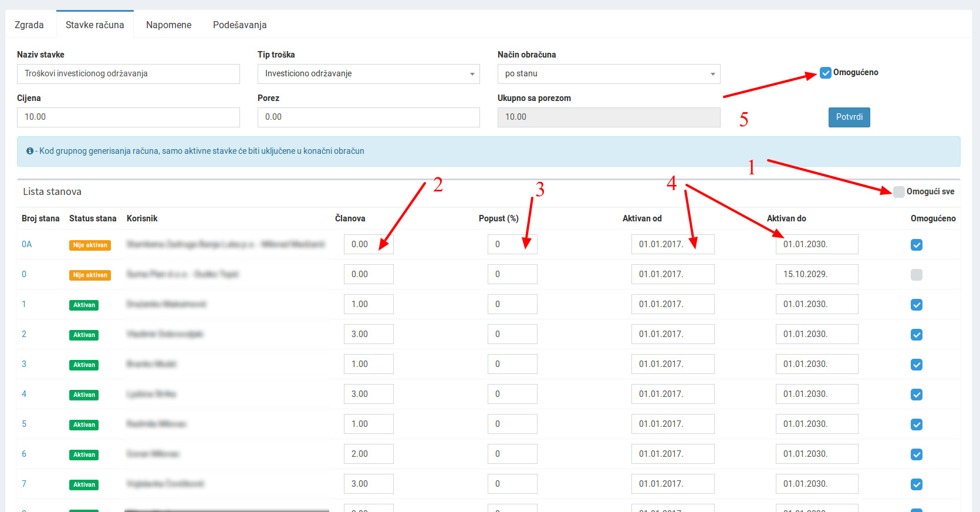The height and width of the screenshot is (512, 980).
Task: Open the Napomene tab
Action: 168,25
